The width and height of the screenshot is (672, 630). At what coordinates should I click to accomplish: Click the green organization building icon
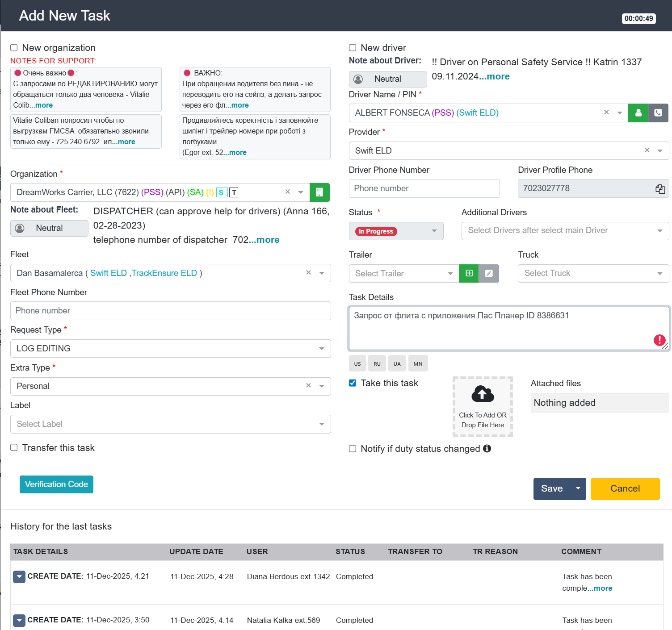(x=319, y=192)
